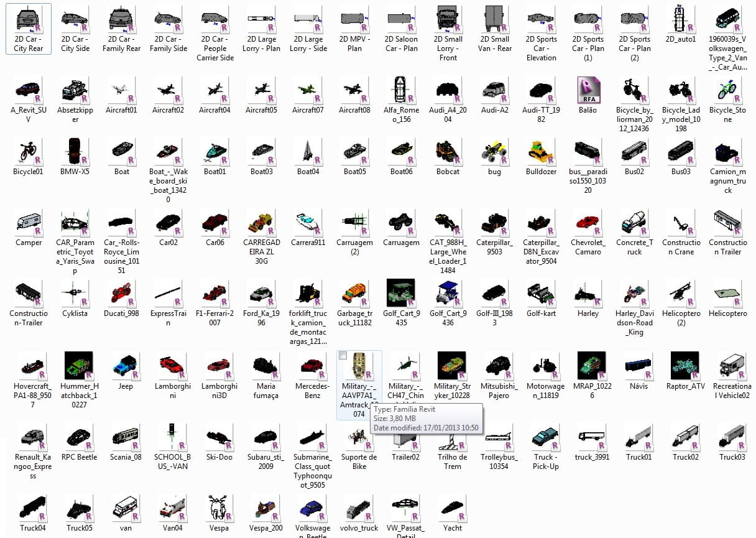Viewport: 756px width, 538px height.
Task: Click the F1-Ferrari-2007 file icon
Action: [215, 295]
